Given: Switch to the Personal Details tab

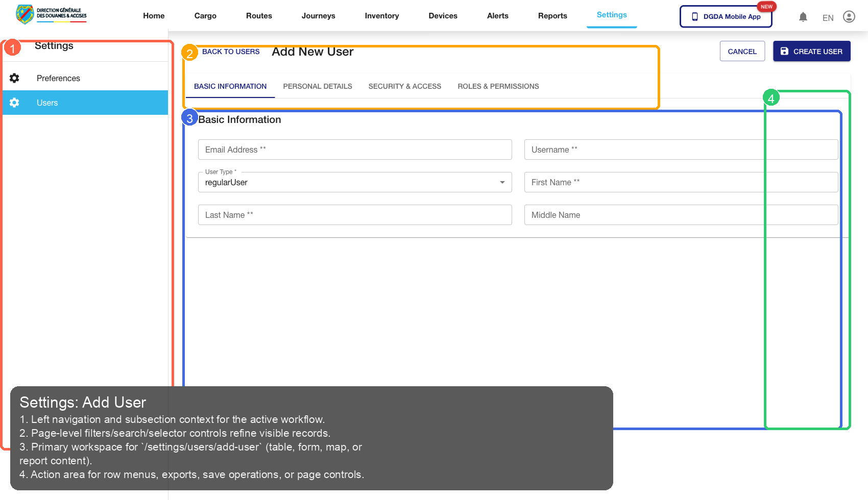Looking at the screenshot, I should tap(317, 86).
